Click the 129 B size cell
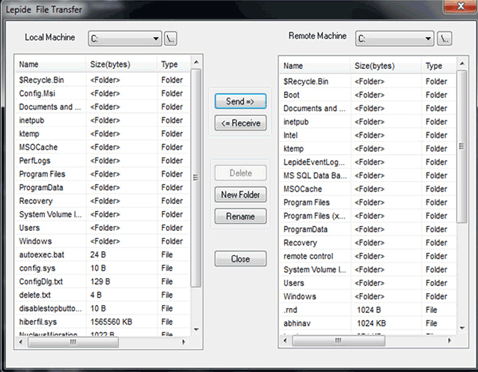This screenshot has width=478, height=372. [100, 282]
